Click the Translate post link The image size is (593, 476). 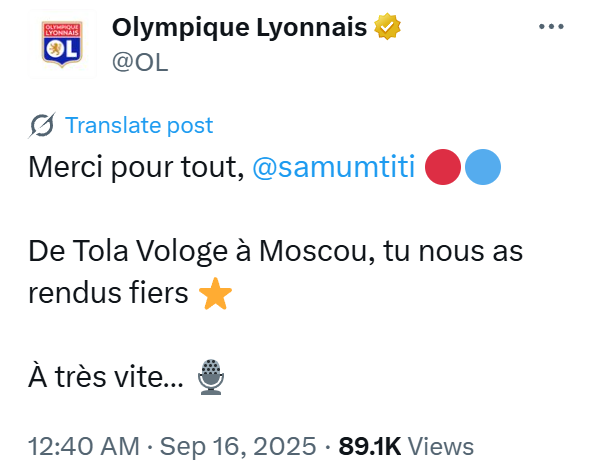[x=139, y=125]
